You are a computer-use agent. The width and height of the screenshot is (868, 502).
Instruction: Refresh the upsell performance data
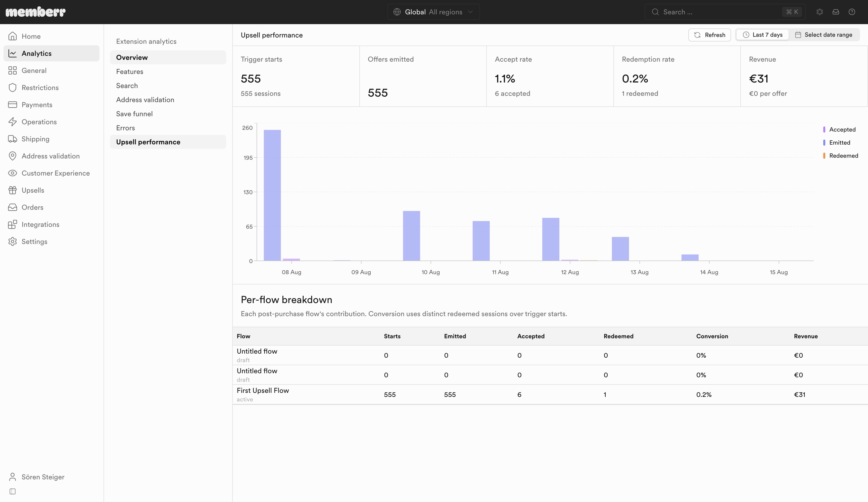(709, 35)
